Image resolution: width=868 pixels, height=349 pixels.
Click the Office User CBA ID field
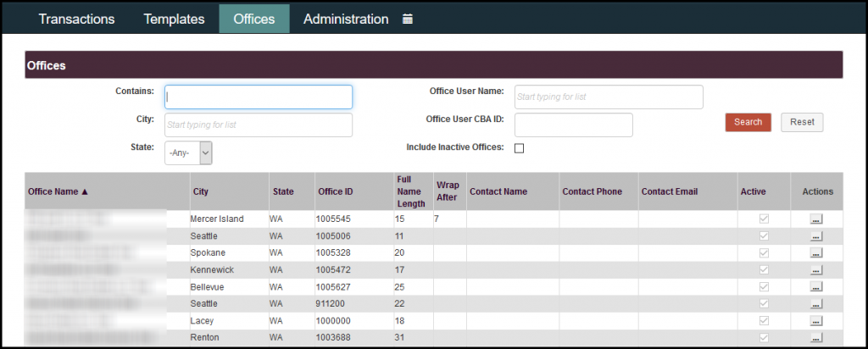click(x=574, y=125)
